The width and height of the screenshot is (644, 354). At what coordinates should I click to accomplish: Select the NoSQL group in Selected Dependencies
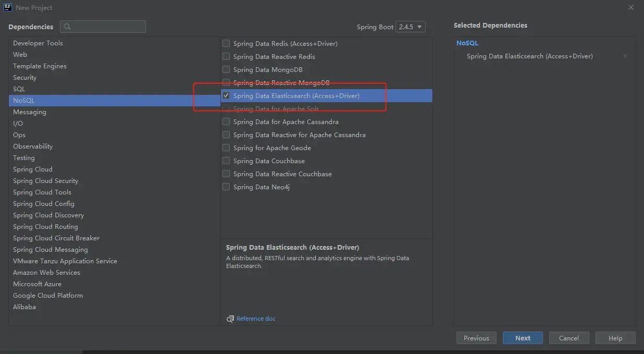click(x=467, y=43)
